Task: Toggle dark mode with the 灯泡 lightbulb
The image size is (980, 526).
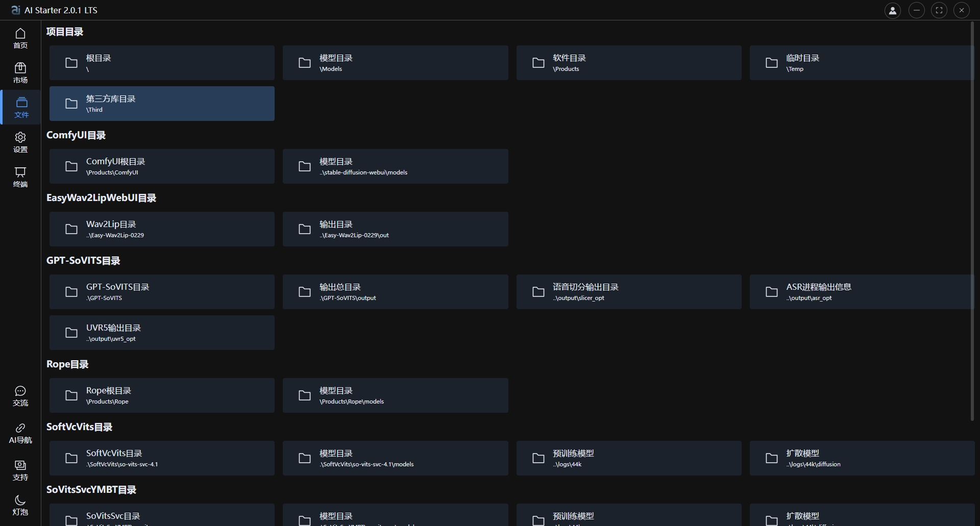Action: tap(20, 505)
